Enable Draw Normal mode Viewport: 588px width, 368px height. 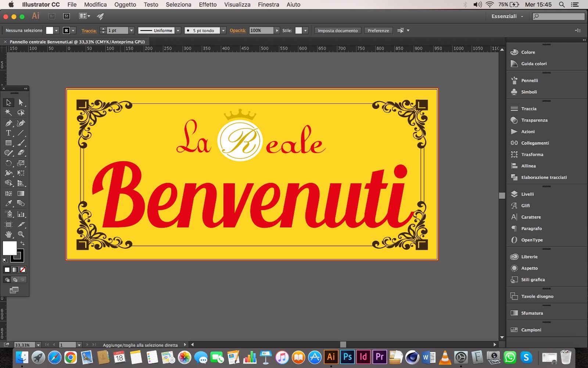[7, 280]
